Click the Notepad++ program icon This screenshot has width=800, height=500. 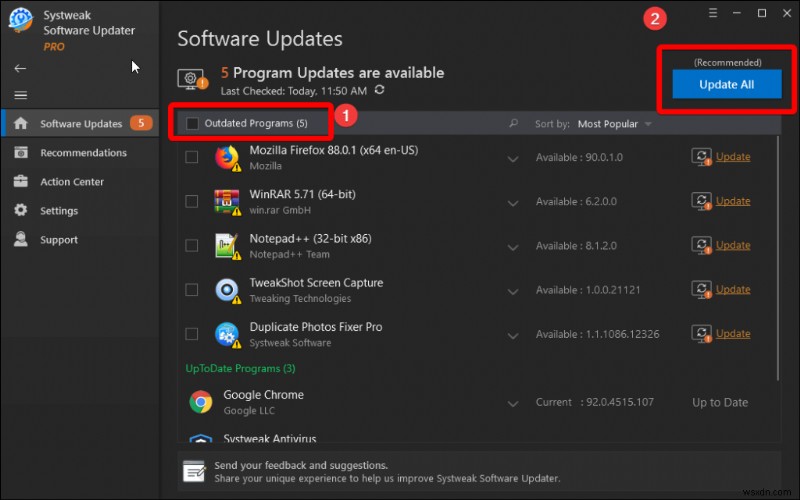click(227, 246)
